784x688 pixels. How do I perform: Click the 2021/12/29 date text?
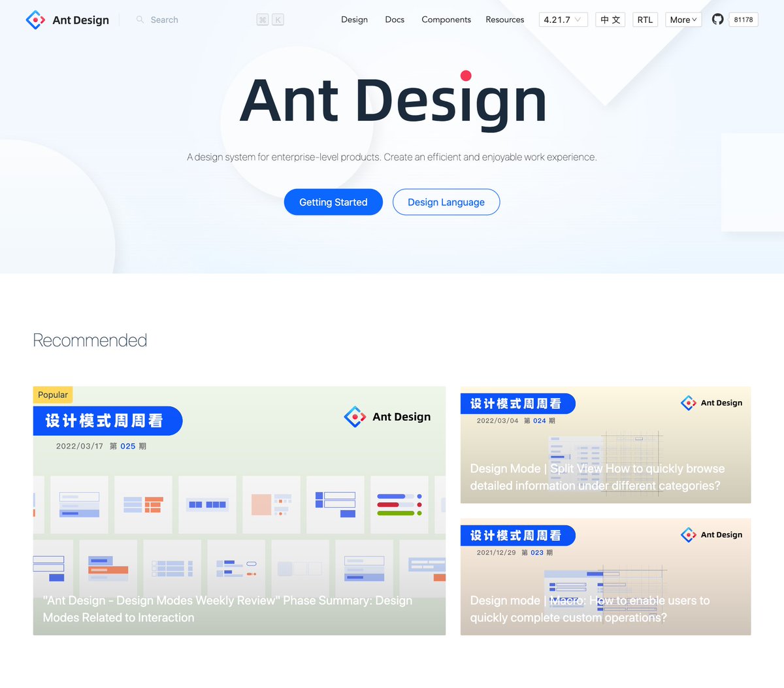point(496,553)
